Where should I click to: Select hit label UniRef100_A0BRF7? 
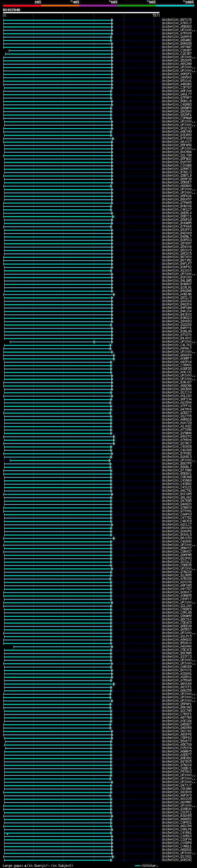tap(177, 358)
